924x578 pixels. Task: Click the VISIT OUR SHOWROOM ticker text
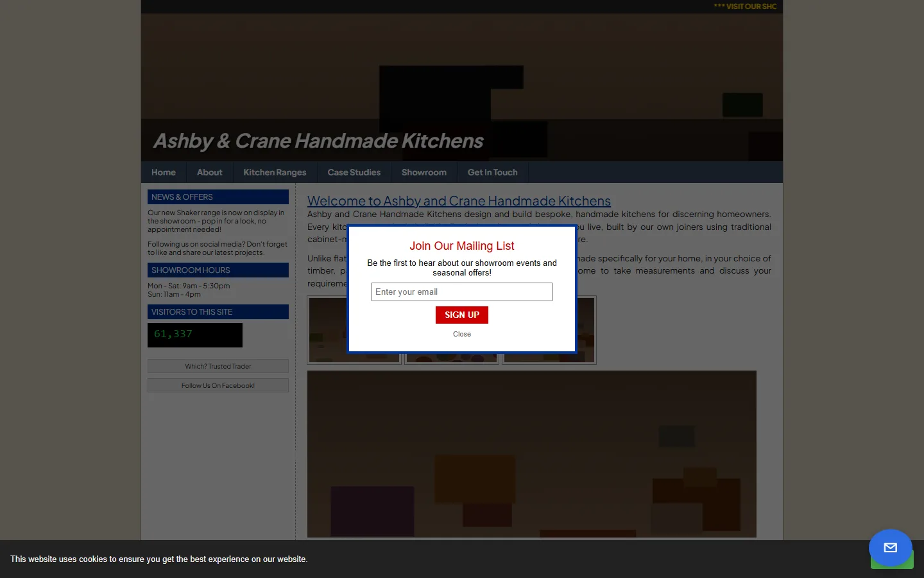coord(746,6)
